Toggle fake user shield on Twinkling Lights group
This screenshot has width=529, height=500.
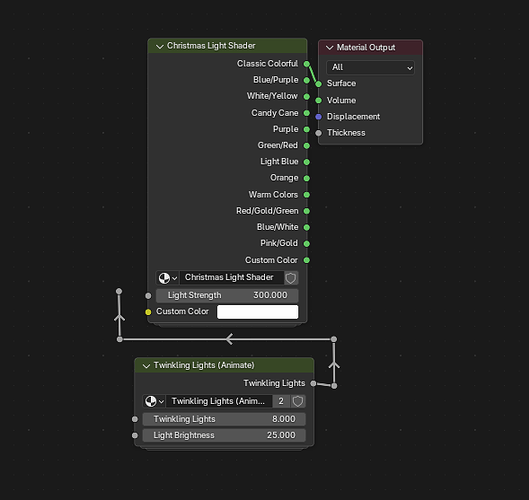click(298, 401)
